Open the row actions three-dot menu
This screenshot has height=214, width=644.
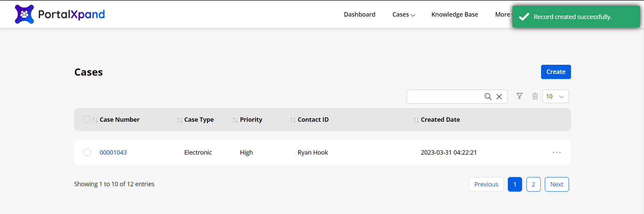[556, 153]
